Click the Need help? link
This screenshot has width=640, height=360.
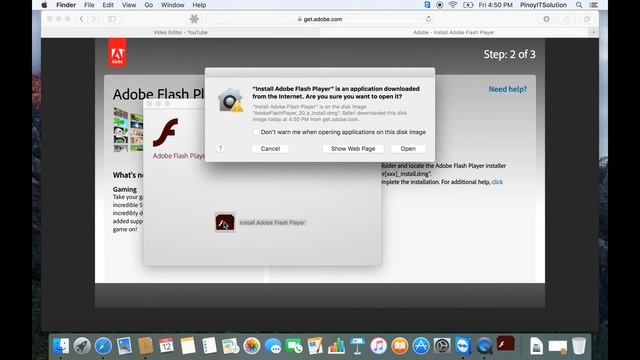click(508, 89)
